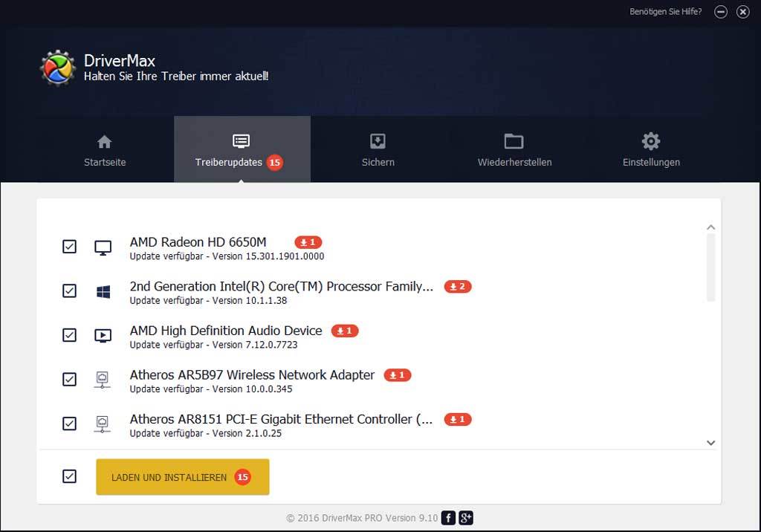Close the DriverMax window
The width and height of the screenshot is (761, 532).
coord(743,12)
